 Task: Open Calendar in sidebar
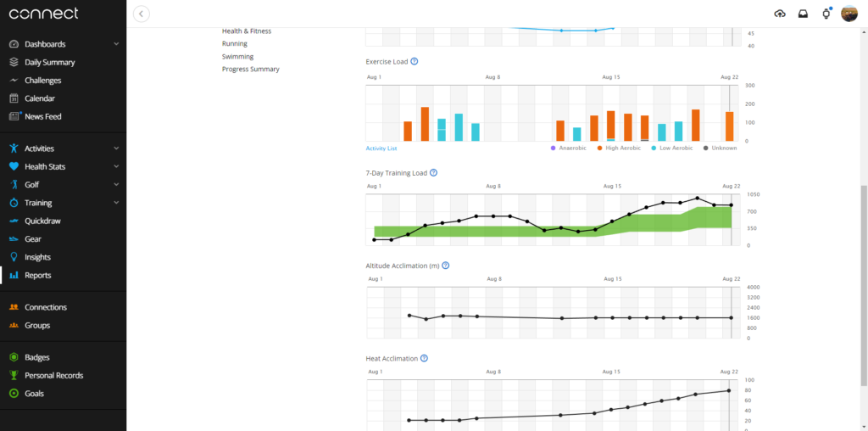point(40,98)
